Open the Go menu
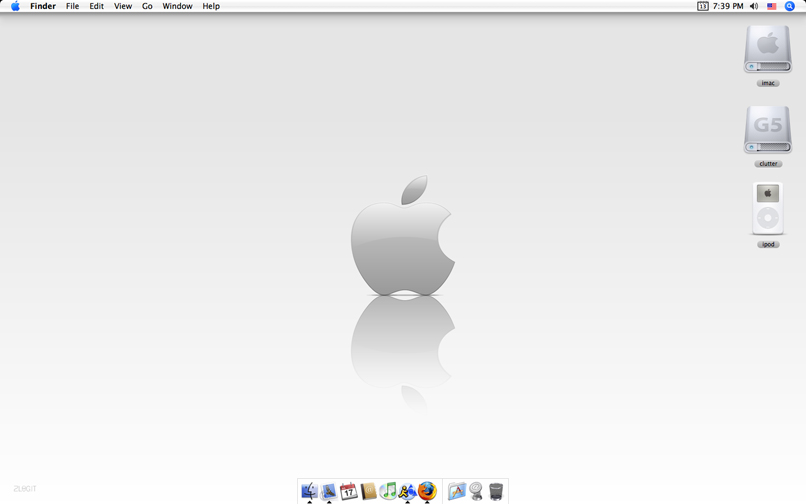 click(x=147, y=6)
